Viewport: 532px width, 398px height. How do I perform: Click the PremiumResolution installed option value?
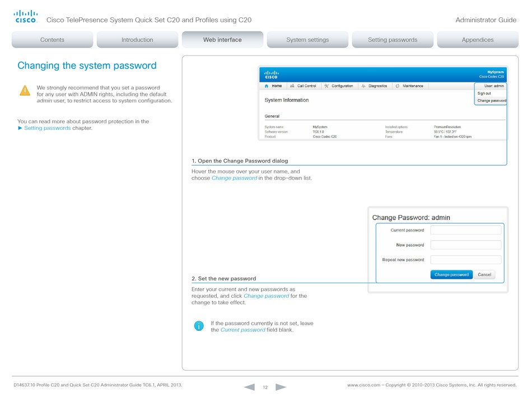(x=447, y=127)
